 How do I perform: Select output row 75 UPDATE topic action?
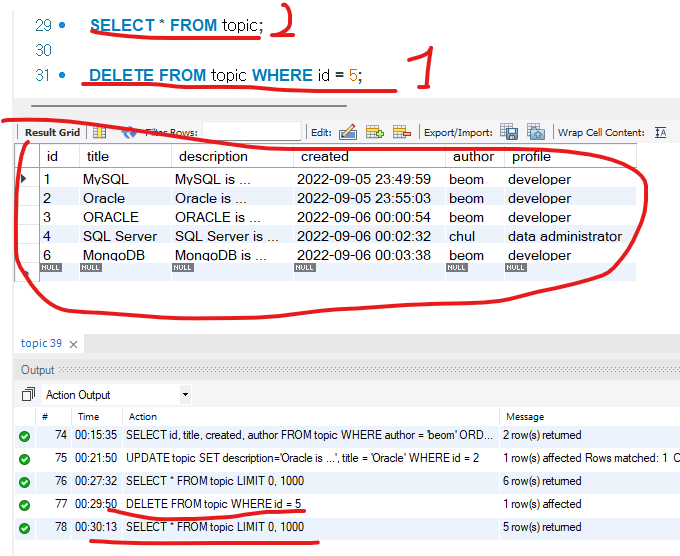tap(303, 458)
